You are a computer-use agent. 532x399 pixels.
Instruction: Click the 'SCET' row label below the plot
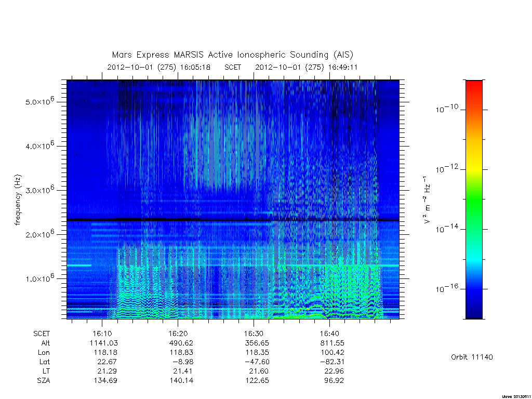point(42,334)
